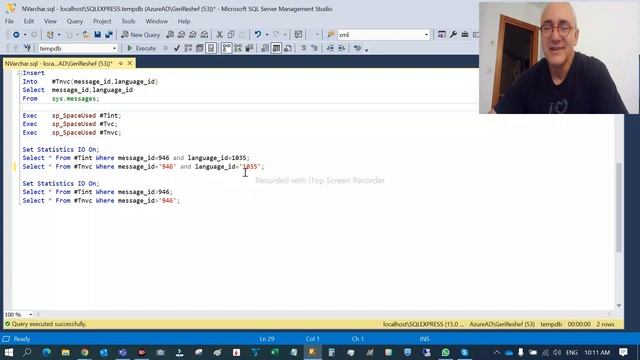Click the Navigate Backward icon

16,35
